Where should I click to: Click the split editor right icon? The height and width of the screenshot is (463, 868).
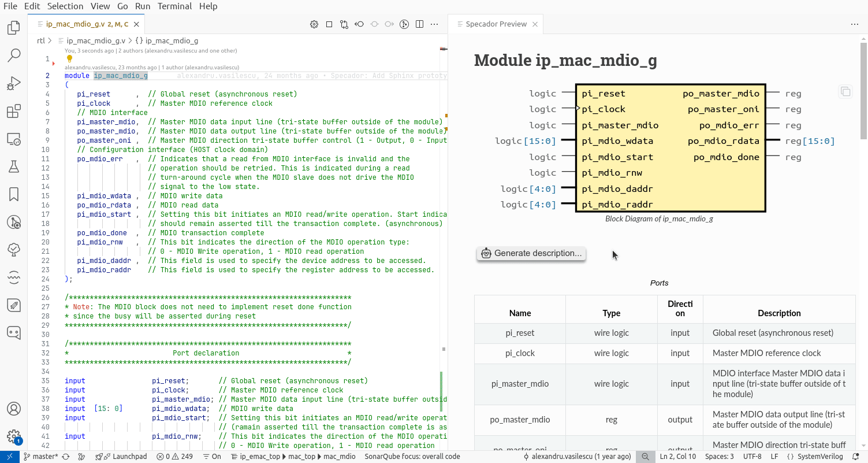coord(420,24)
